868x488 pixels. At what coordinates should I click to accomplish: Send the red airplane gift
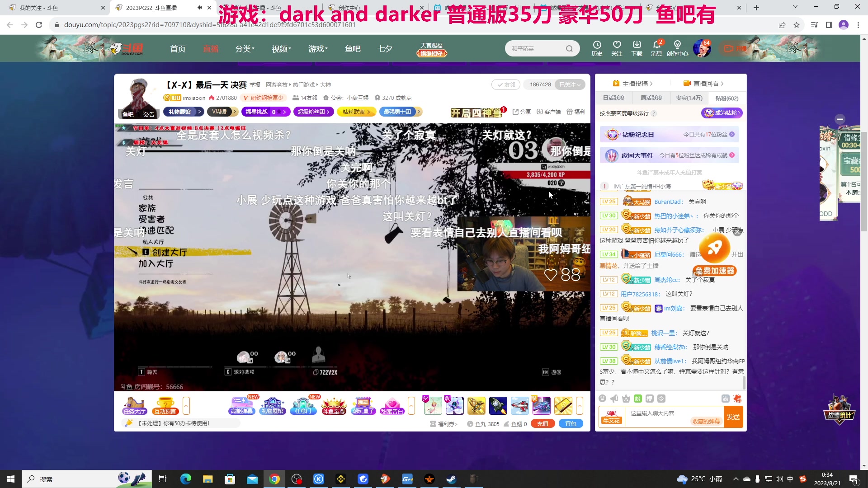[519, 405]
